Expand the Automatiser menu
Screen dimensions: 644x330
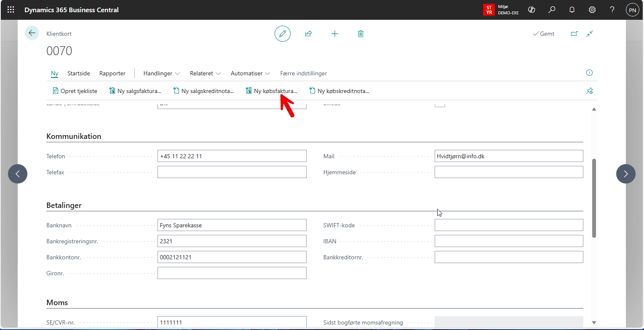coord(250,73)
